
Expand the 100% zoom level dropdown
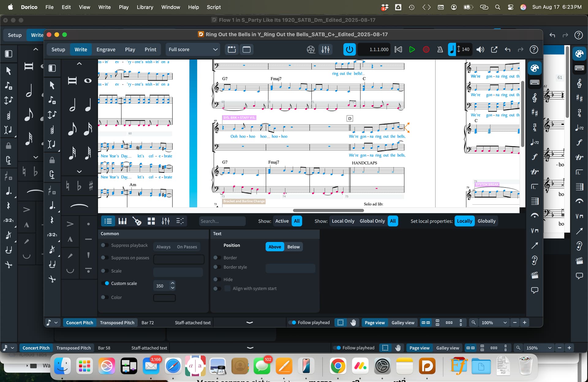[505, 323]
